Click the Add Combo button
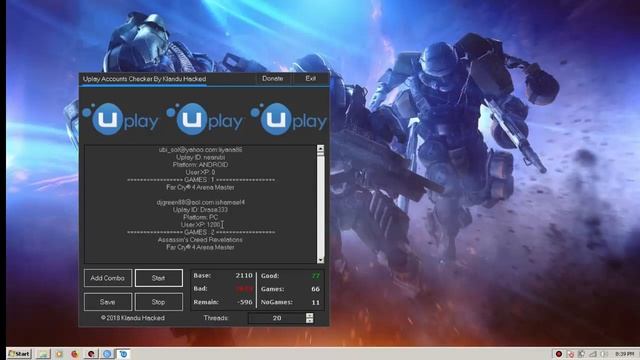The width and height of the screenshot is (640, 360). (x=108, y=278)
